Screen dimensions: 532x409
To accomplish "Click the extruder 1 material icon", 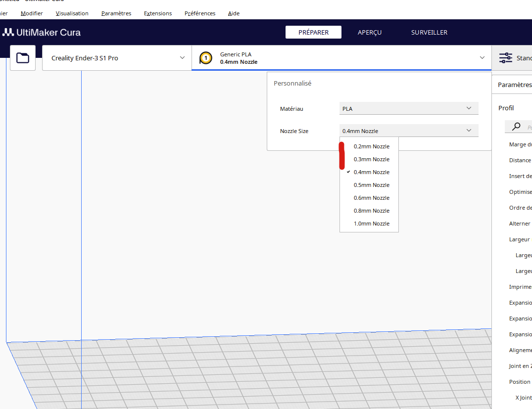I will coord(205,58).
